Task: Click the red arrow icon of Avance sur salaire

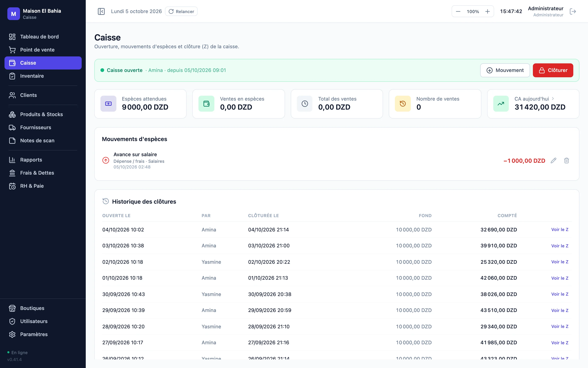Action: coord(106,160)
